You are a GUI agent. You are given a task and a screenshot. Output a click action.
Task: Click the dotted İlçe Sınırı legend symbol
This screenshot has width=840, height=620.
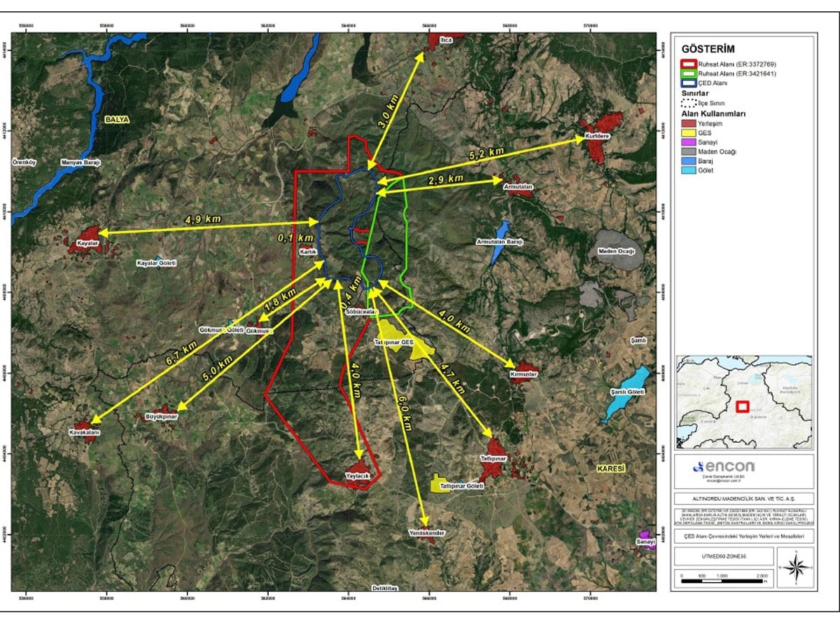[x=689, y=102]
